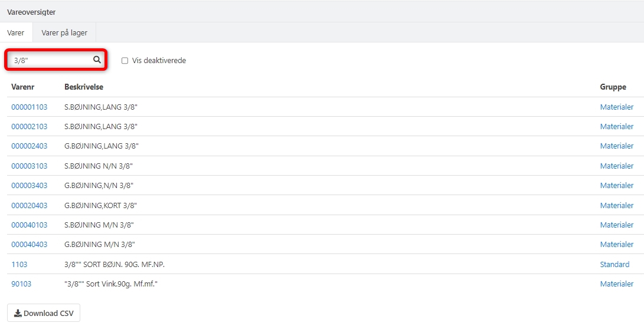Open item number 000002103
Screen dimensions: 644x326
[30, 127]
